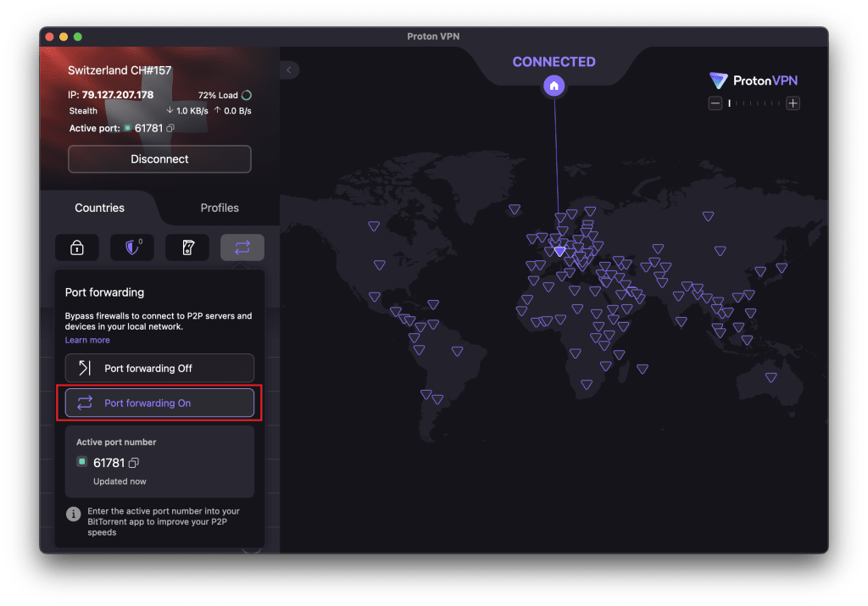Click the info icon beside BitTorrent tip
This screenshot has width=868, height=606.
[x=73, y=514]
